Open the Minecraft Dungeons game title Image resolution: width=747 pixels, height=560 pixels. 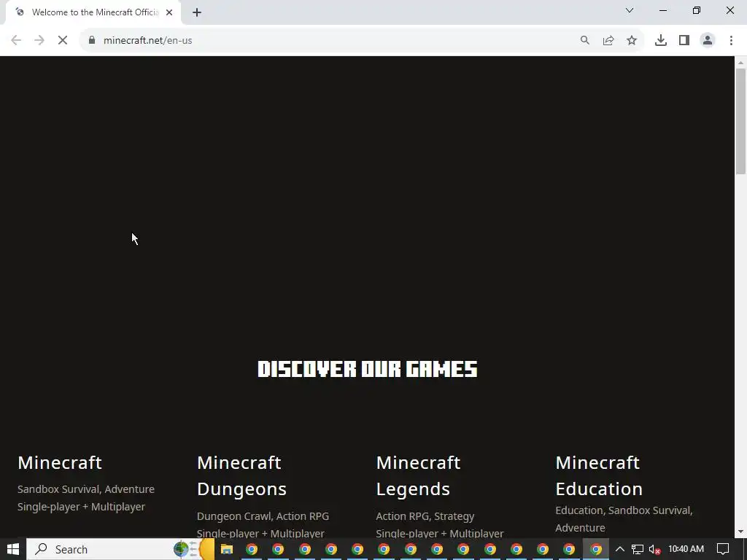coord(241,475)
